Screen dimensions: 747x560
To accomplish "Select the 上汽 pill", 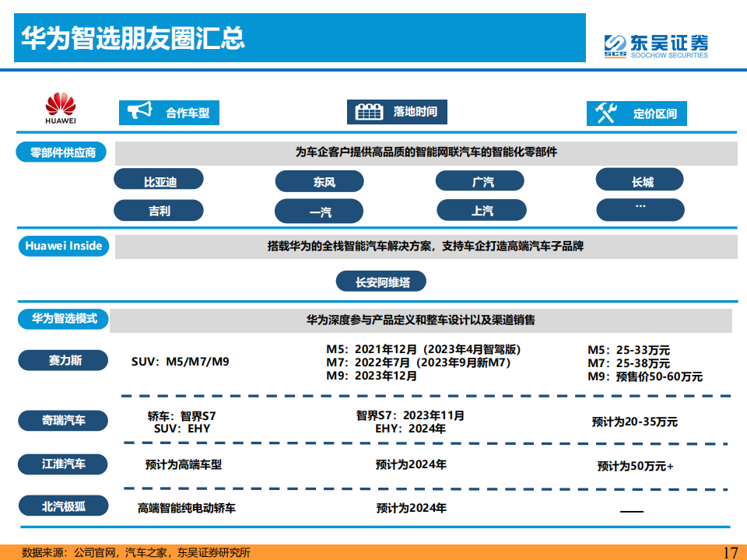I will pos(482,210).
